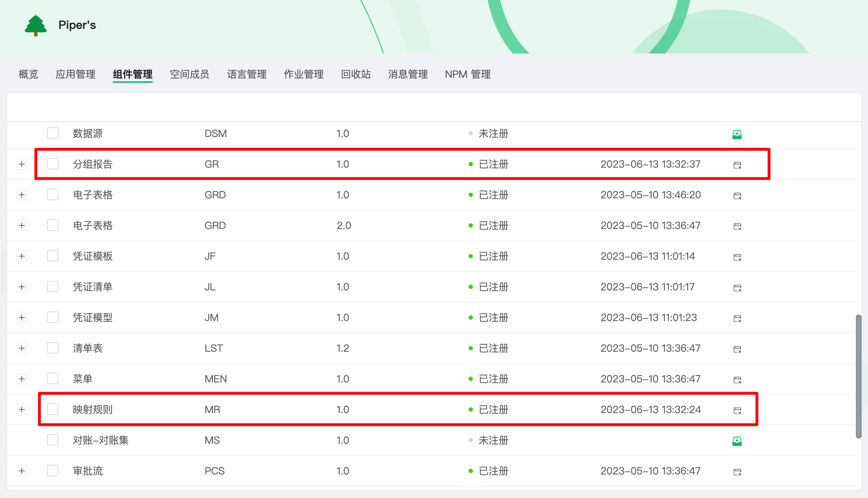
Task: Switch to the 应用管理 tab
Action: (x=75, y=74)
